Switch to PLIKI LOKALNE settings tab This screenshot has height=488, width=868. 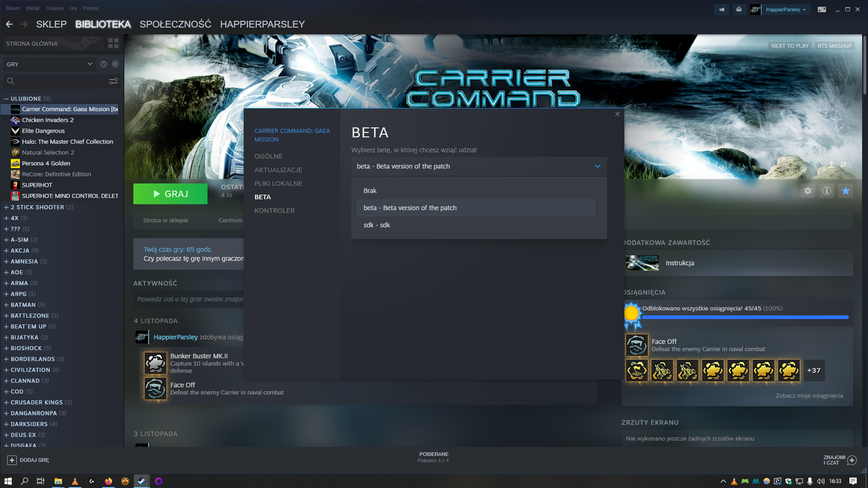coord(278,183)
